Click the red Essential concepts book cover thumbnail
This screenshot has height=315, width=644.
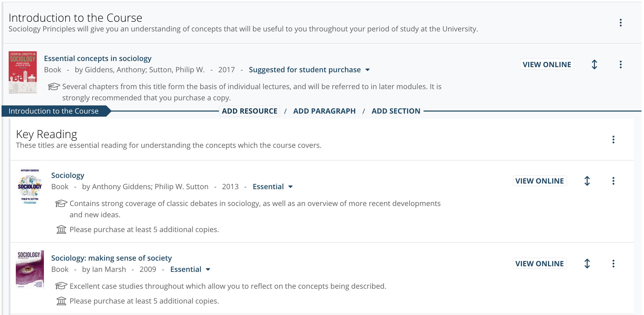coord(23,72)
